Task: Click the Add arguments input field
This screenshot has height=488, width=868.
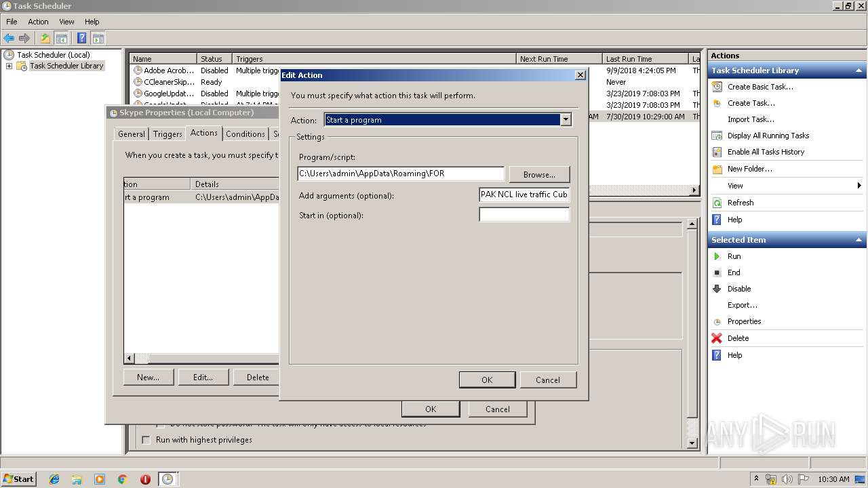Action: [524, 195]
